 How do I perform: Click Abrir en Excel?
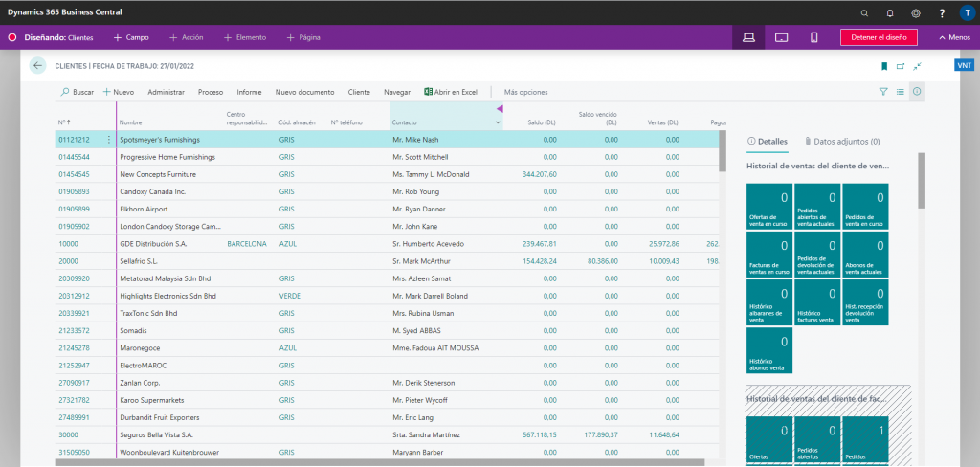(451, 92)
